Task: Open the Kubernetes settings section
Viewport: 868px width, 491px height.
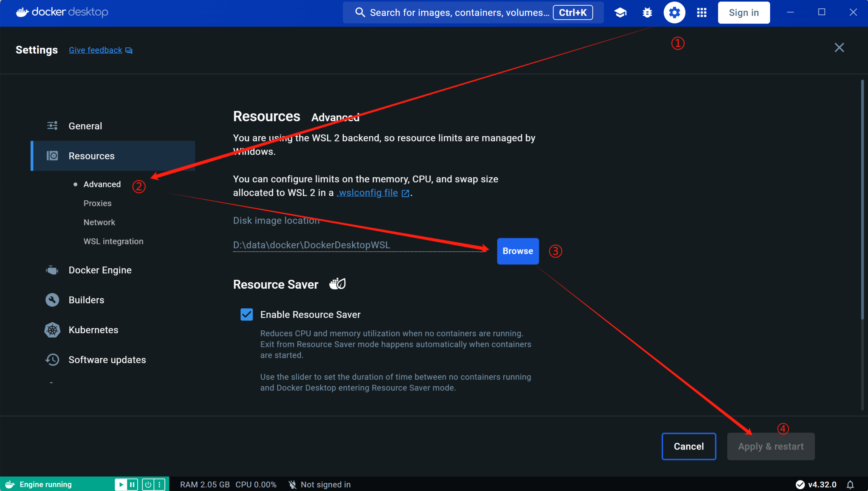Action: tap(93, 330)
